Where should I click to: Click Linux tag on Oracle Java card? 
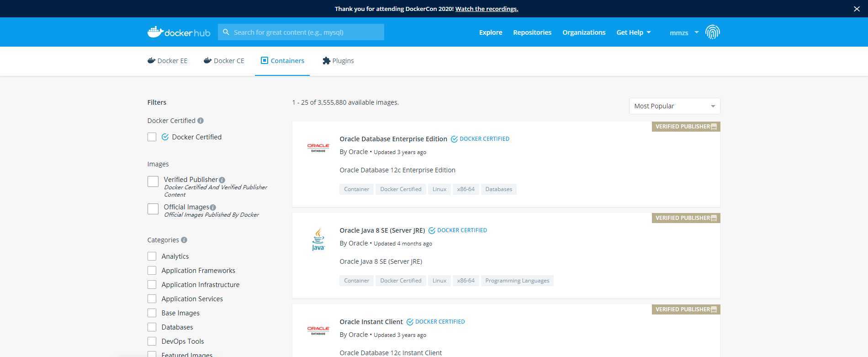coord(439,281)
